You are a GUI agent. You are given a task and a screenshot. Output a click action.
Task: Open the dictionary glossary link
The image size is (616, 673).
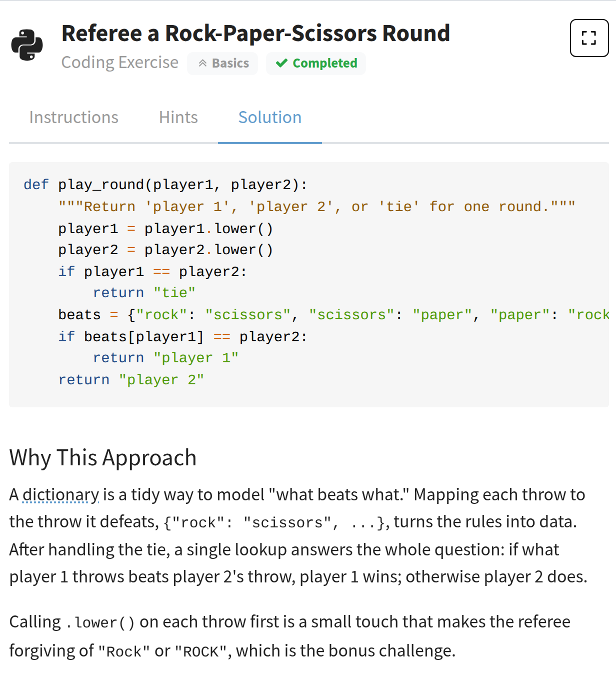61,495
